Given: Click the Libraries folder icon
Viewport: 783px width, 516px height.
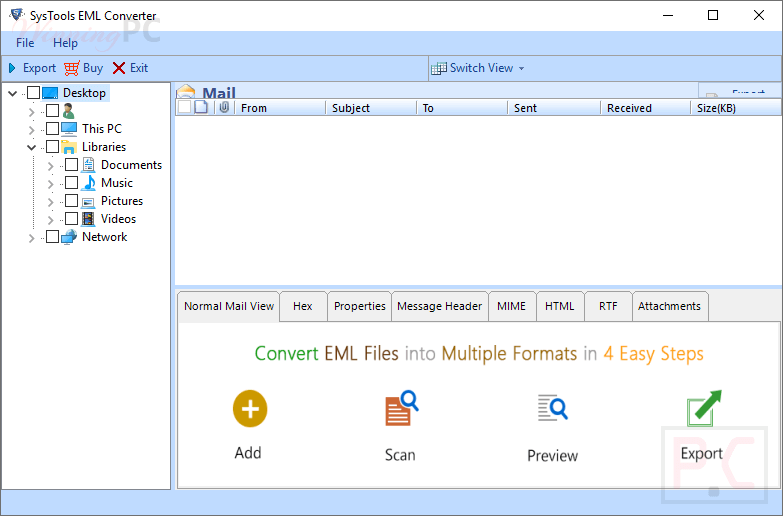Looking at the screenshot, I should 69,147.
